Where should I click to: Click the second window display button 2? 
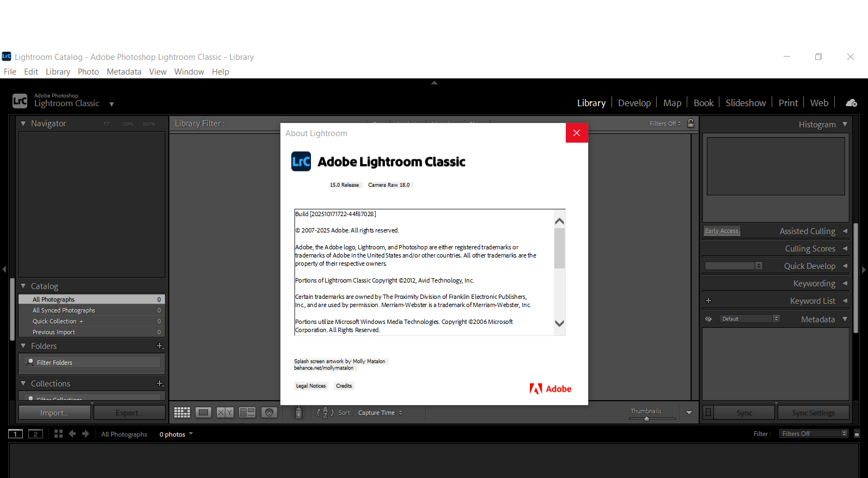tap(35, 434)
